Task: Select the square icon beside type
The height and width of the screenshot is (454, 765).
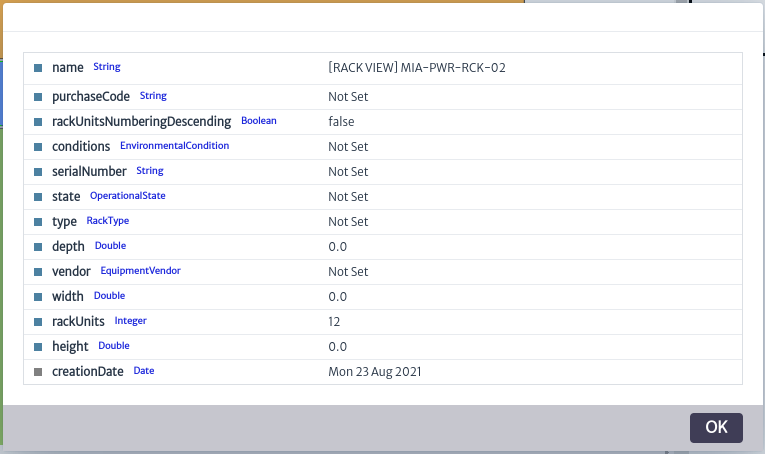Action: coord(38,222)
